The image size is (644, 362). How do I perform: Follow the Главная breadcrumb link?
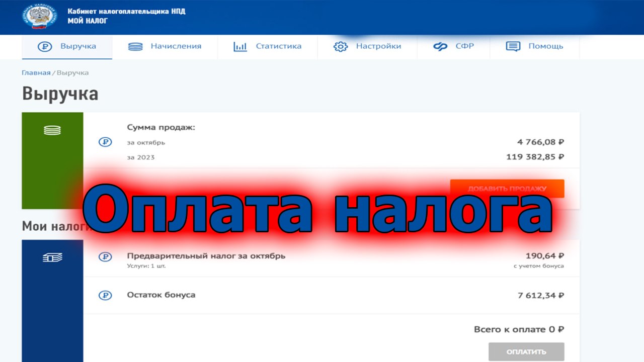pos(36,73)
